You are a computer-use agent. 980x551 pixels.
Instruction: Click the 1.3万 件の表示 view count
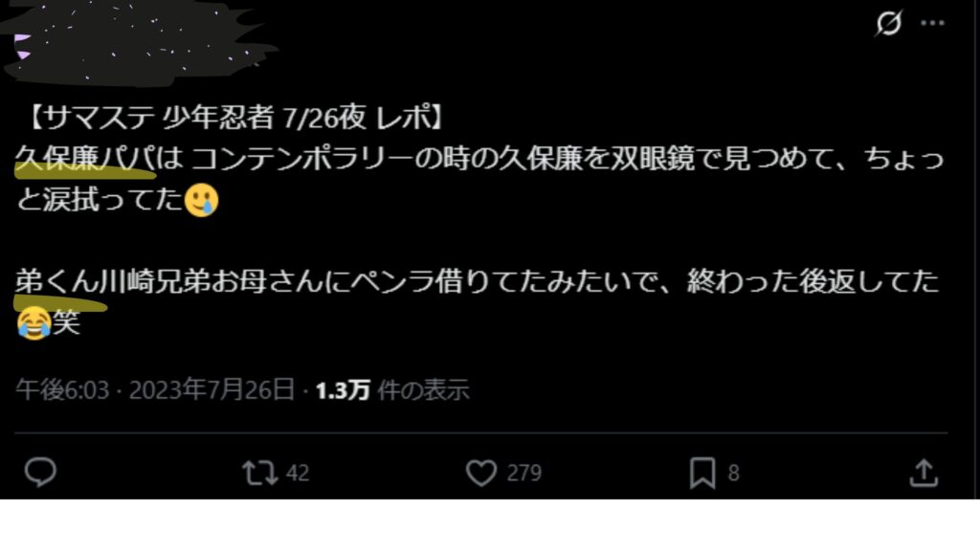391,390
